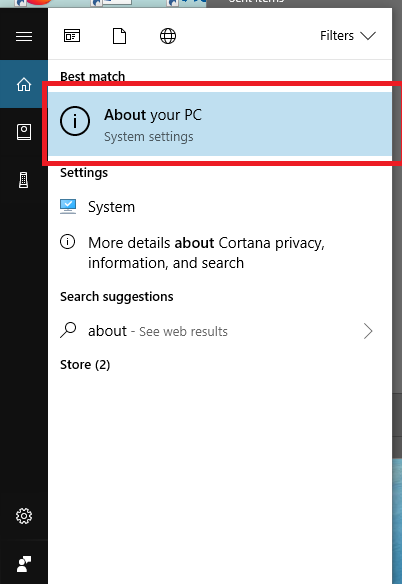
Task: Select 'about - See web results' suggestion
Action: (x=220, y=331)
